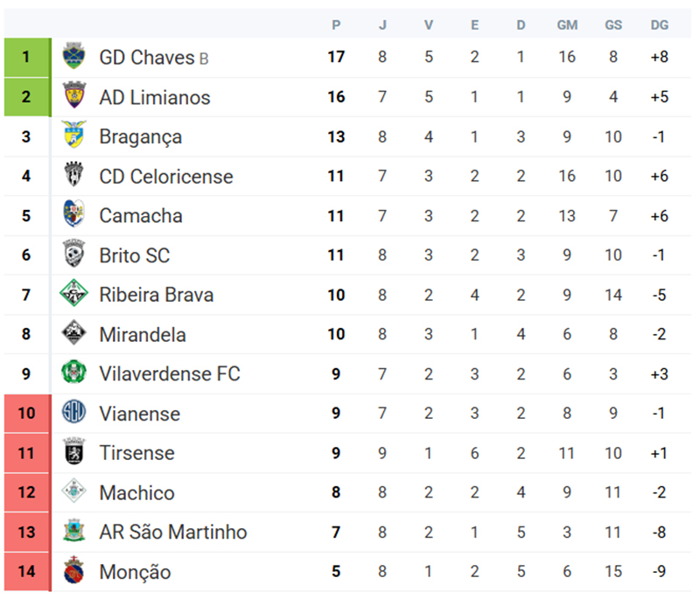
Task: Click the green position 1 badge
Action: click(26, 58)
